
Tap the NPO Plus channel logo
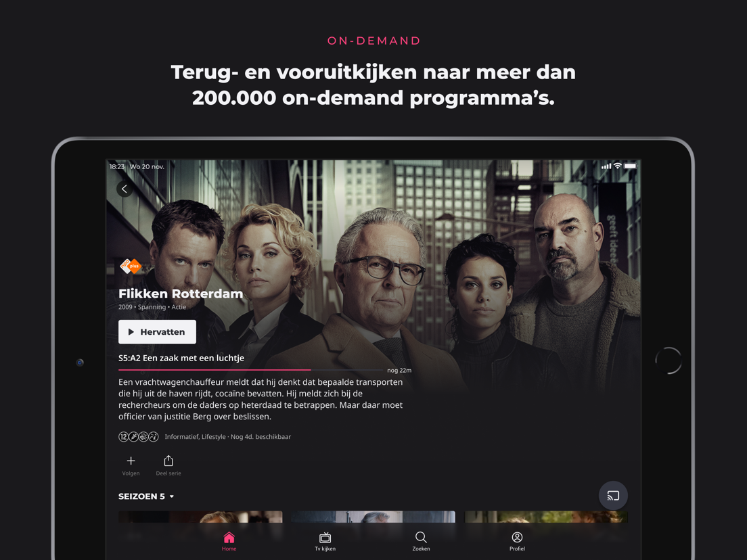(x=131, y=266)
